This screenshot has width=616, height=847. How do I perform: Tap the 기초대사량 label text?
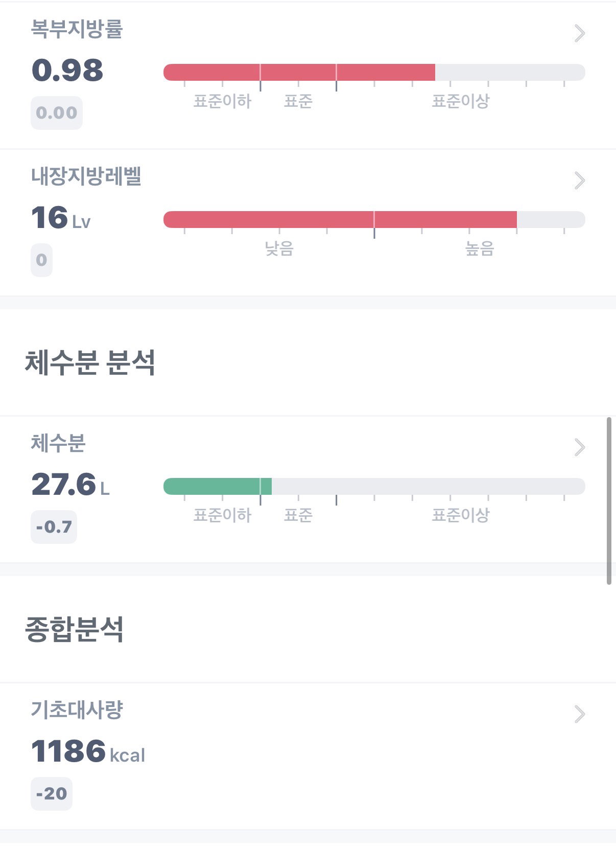click(x=77, y=710)
